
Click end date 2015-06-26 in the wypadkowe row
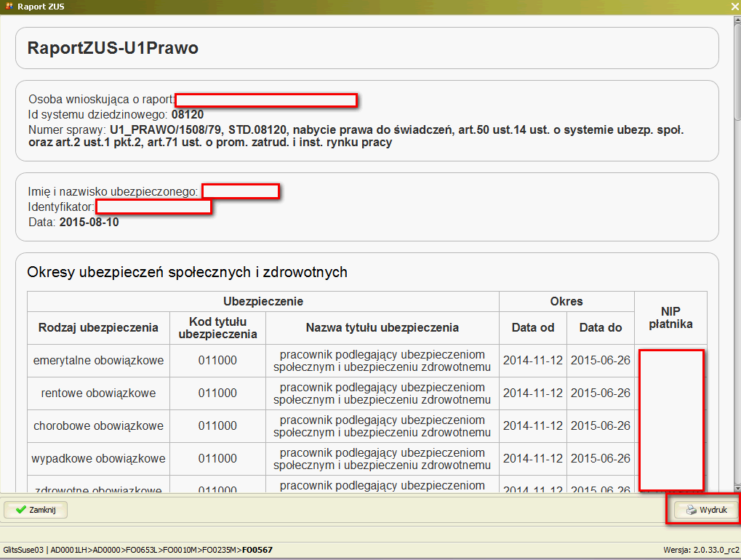tap(601, 458)
